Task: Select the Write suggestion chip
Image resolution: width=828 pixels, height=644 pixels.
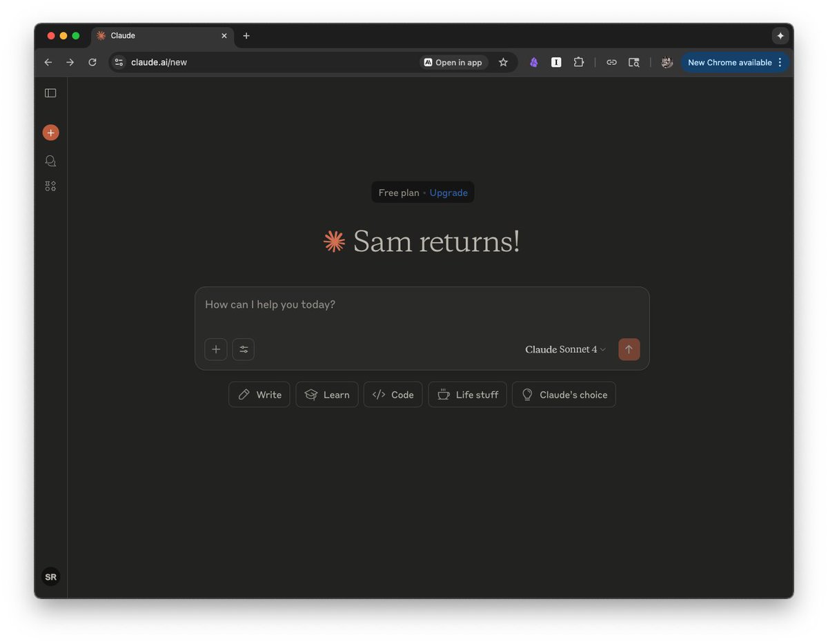Action: (x=259, y=395)
